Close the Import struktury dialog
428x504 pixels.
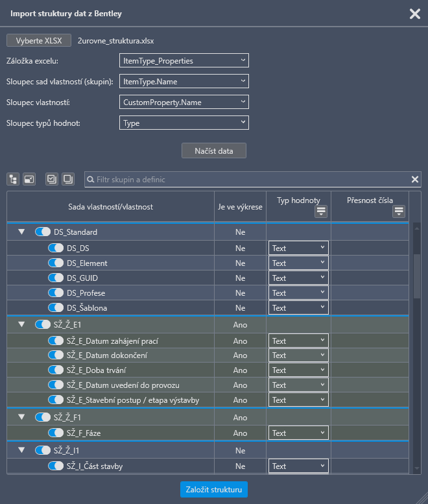[x=415, y=14]
